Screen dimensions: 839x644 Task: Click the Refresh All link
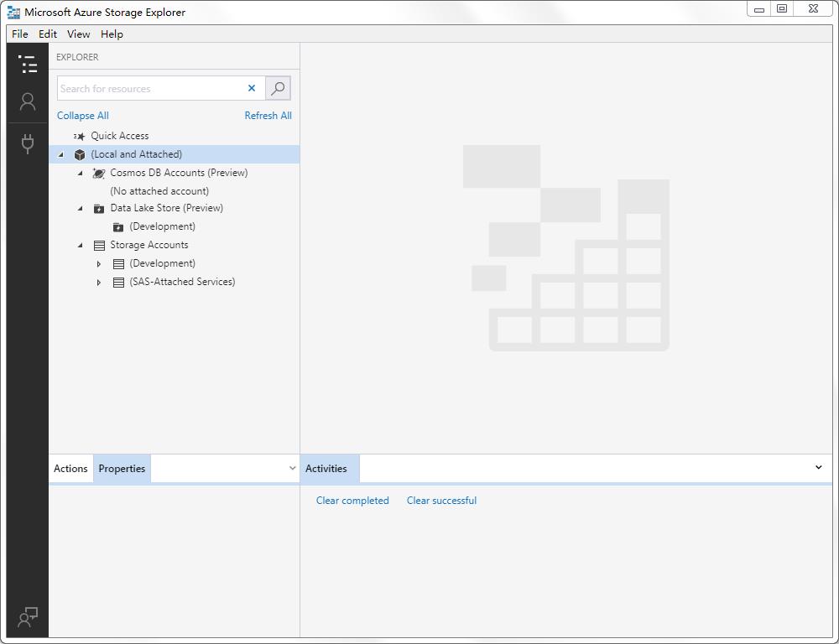268,116
